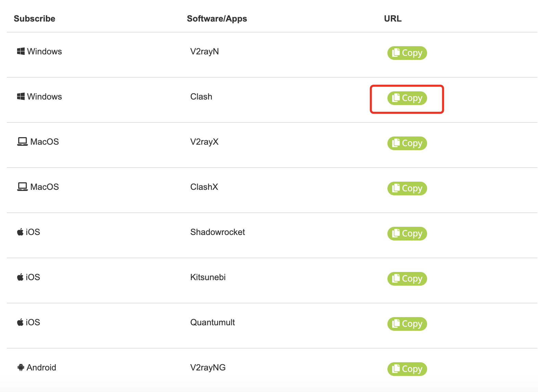Click the Windows logo icon beside V2rayN
The height and width of the screenshot is (392, 538).
[x=21, y=51]
